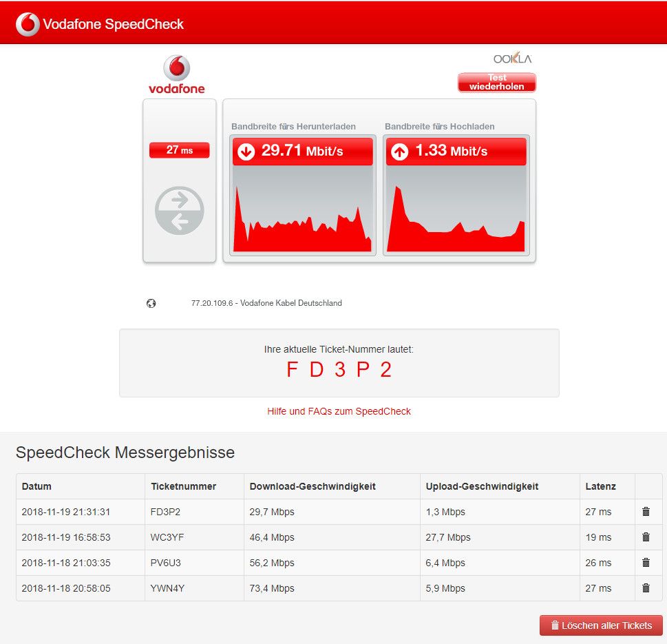Viewport: 667px width, 644px height.
Task: Click the date 2018-11-18 20:58:05
Action: pos(66,588)
